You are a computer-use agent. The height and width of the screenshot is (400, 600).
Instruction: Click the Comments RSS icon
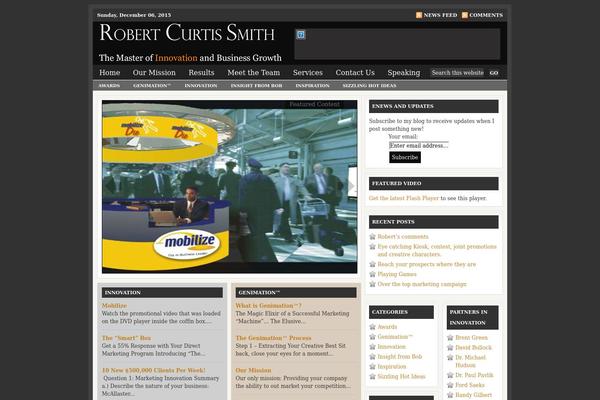pyautogui.click(x=465, y=15)
